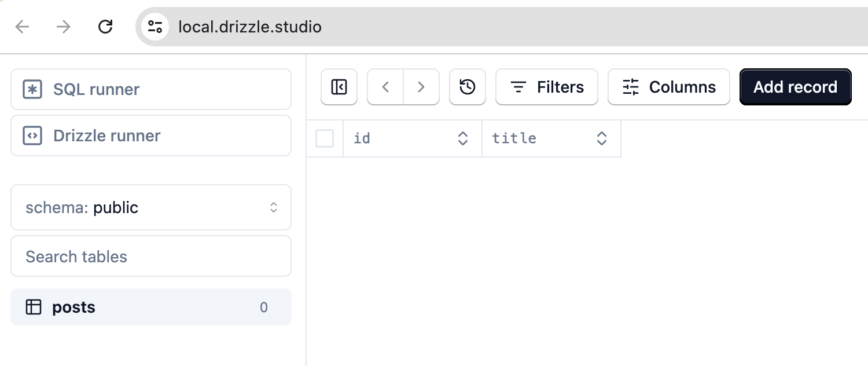Expand the schema: public dropdown
The width and height of the screenshot is (868, 366).
[151, 207]
